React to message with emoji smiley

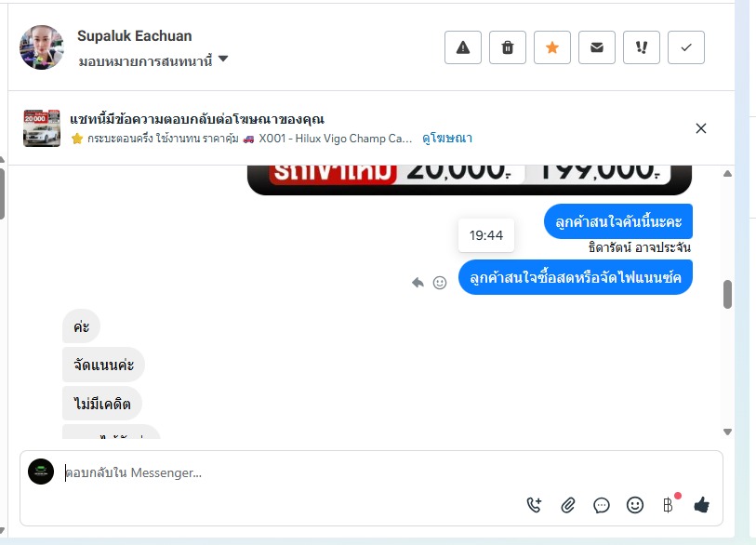click(440, 283)
